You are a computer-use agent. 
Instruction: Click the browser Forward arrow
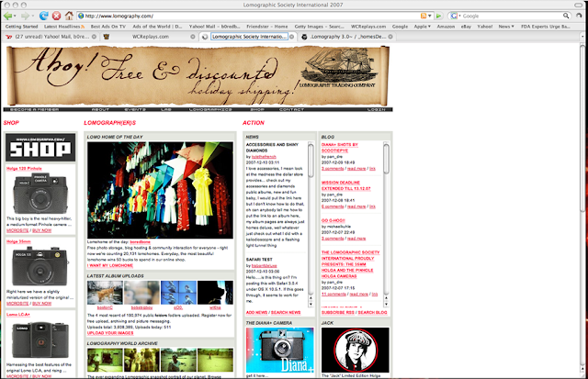click(x=25, y=16)
